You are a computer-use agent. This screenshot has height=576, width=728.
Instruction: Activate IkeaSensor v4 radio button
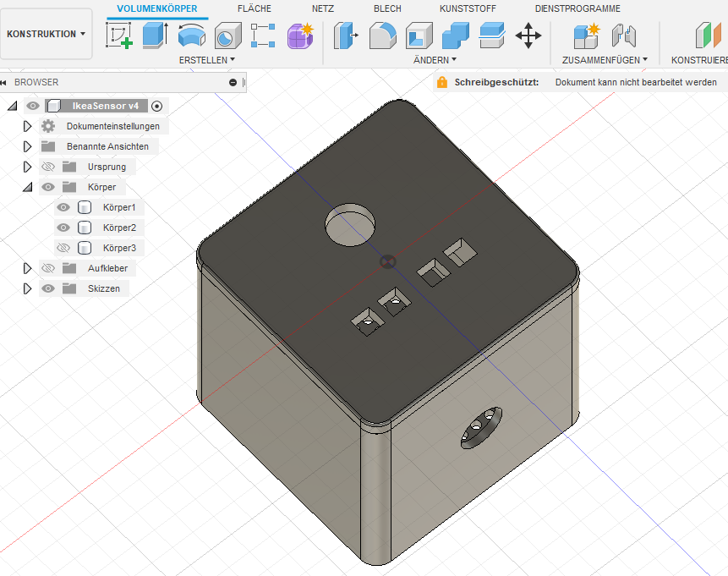[x=157, y=106]
